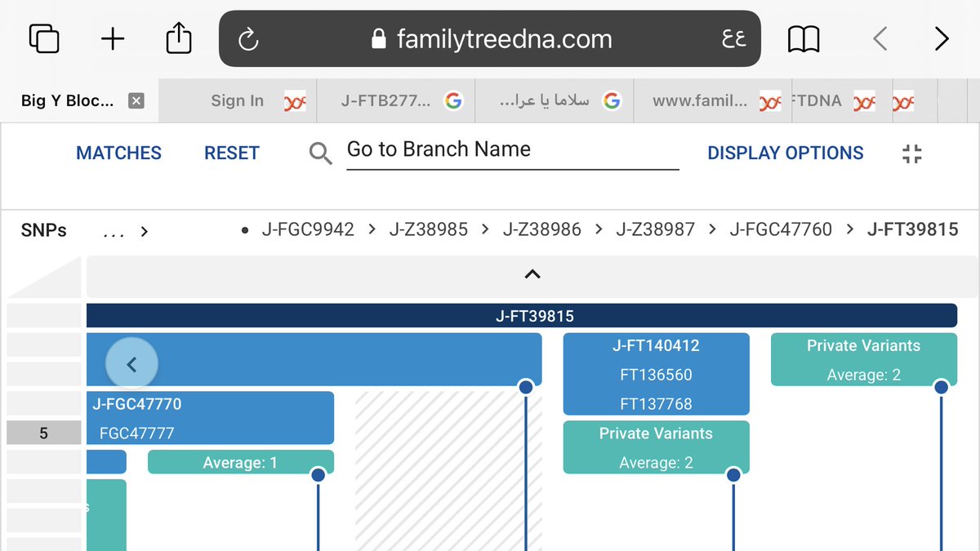
Task: Switch to the J-FTB277... Google tab
Action: (395, 100)
